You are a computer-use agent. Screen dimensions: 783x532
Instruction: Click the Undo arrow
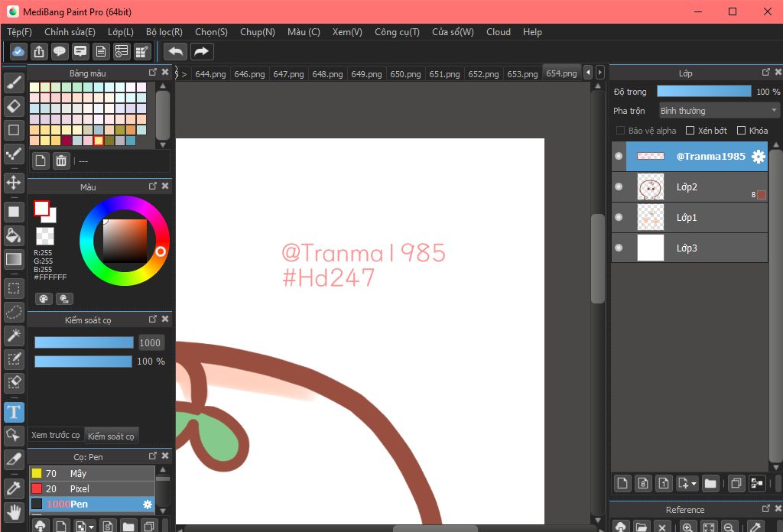coord(176,51)
